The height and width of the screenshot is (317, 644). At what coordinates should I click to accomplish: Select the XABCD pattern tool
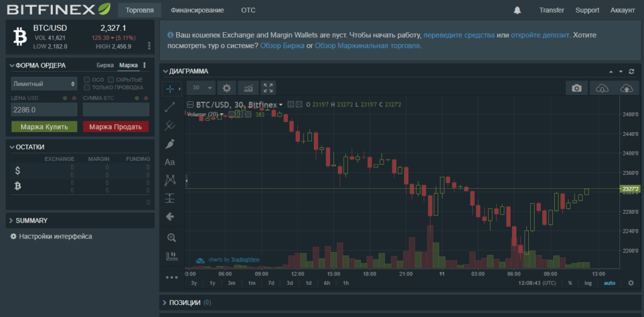(170, 180)
